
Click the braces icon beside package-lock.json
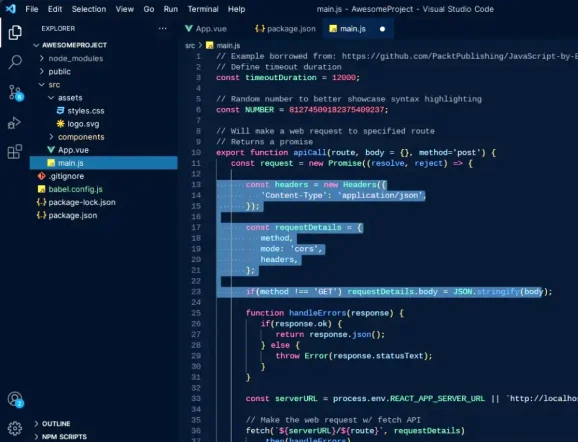coord(41,202)
